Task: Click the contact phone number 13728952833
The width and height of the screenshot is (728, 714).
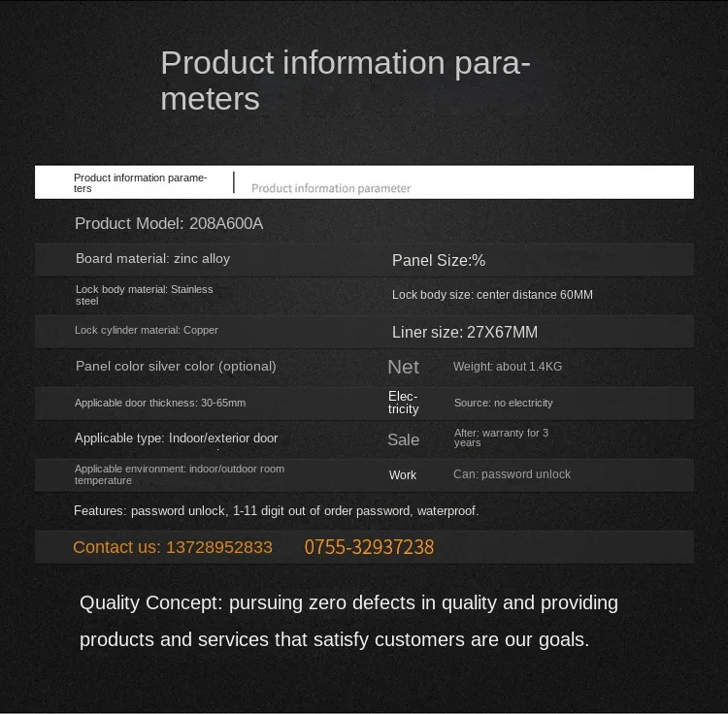Action: pyautogui.click(x=219, y=547)
